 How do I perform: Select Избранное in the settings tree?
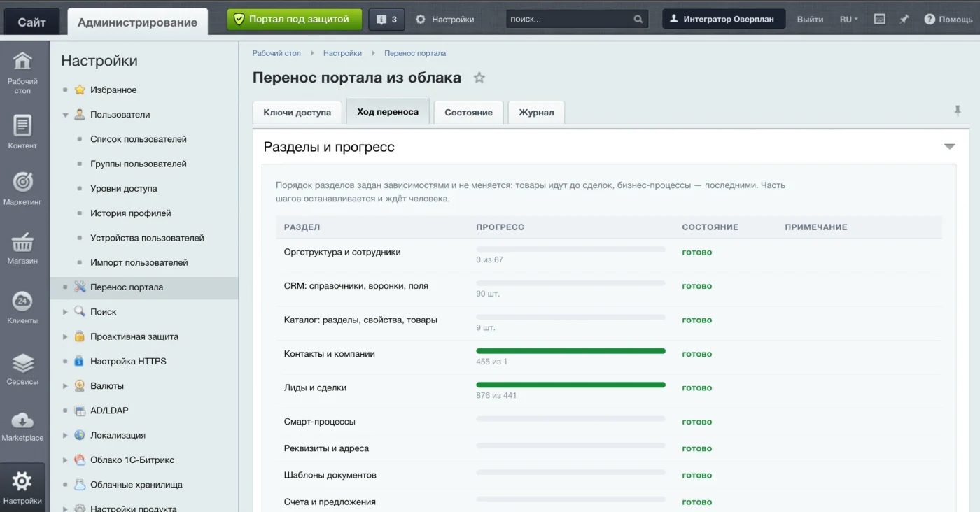point(113,90)
